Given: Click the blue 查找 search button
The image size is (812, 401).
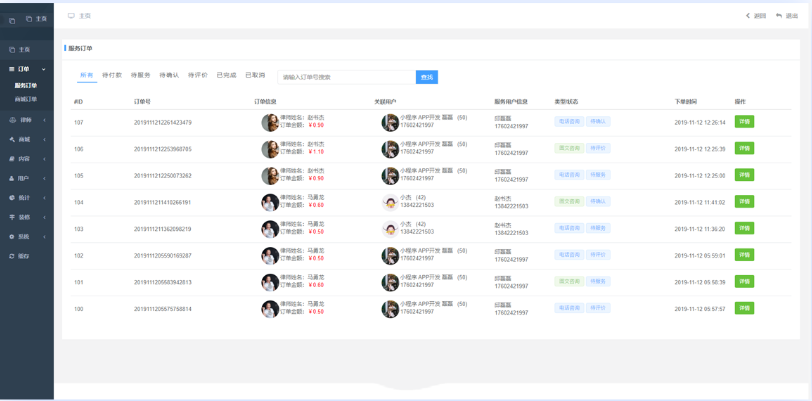Looking at the screenshot, I should click(427, 77).
